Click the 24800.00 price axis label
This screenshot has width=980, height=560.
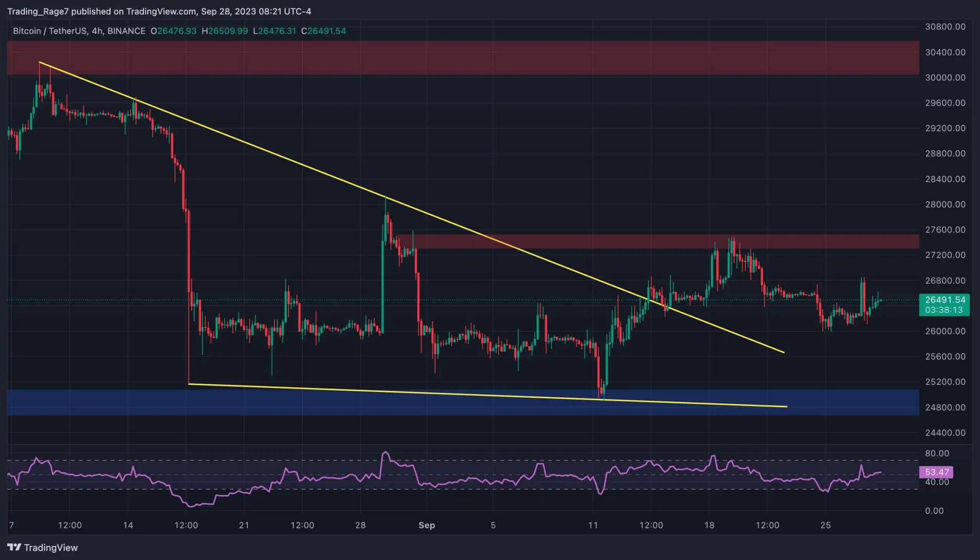(x=945, y=407)
